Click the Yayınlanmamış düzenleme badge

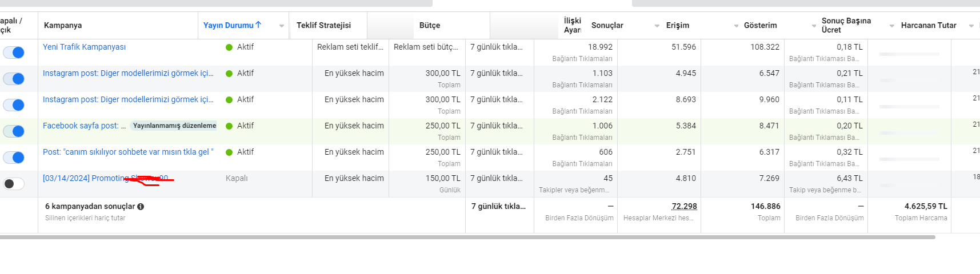tap(174, 126)
